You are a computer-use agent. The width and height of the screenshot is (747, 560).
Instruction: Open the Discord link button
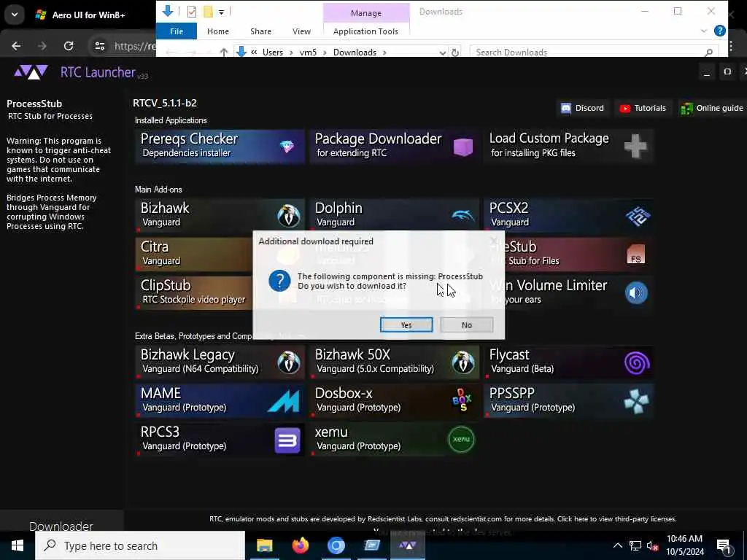582,108
